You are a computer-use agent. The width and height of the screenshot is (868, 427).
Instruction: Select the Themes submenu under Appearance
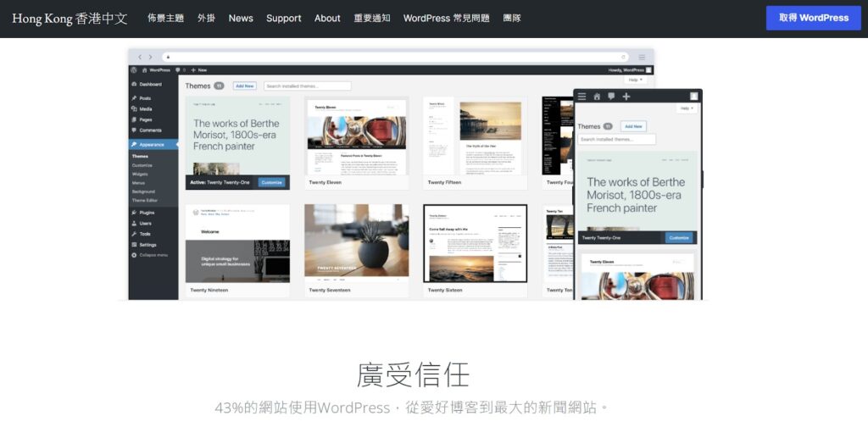click(x=140, y=157)
